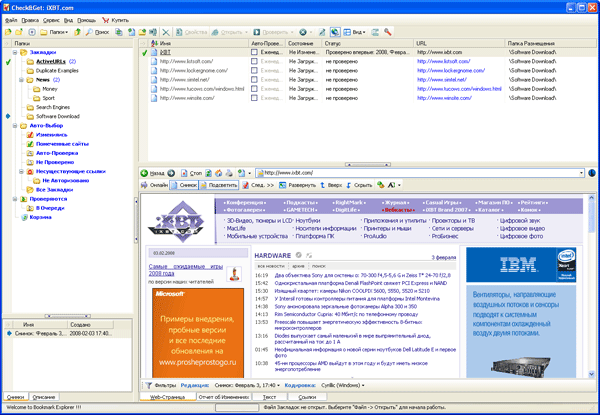Click the Стоп stop loading button
This screenshot has width=600, height=415.
[191, 173]
